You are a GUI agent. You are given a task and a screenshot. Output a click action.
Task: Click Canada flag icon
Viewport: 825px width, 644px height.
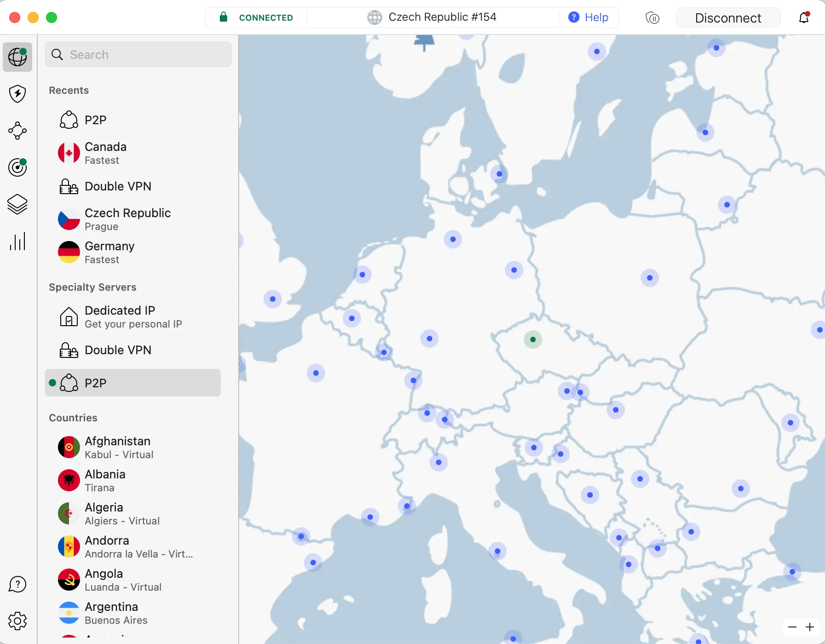(x=69, y=153)
